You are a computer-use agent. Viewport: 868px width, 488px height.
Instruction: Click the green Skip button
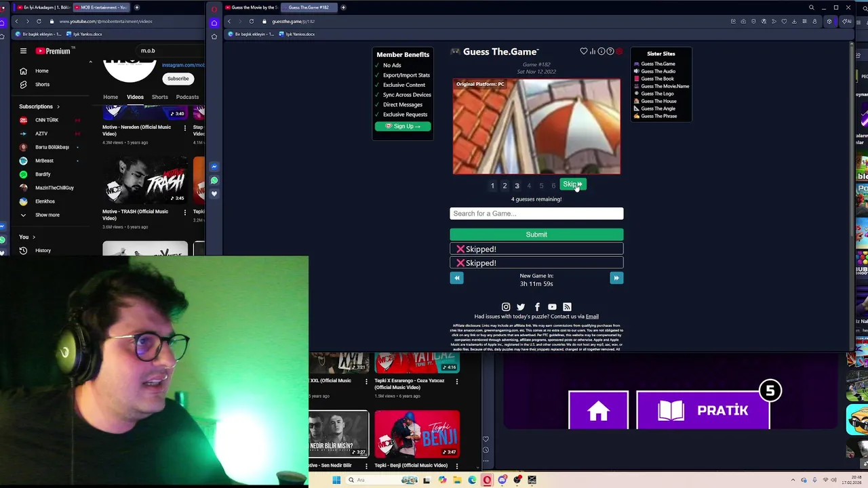(572, 184)
